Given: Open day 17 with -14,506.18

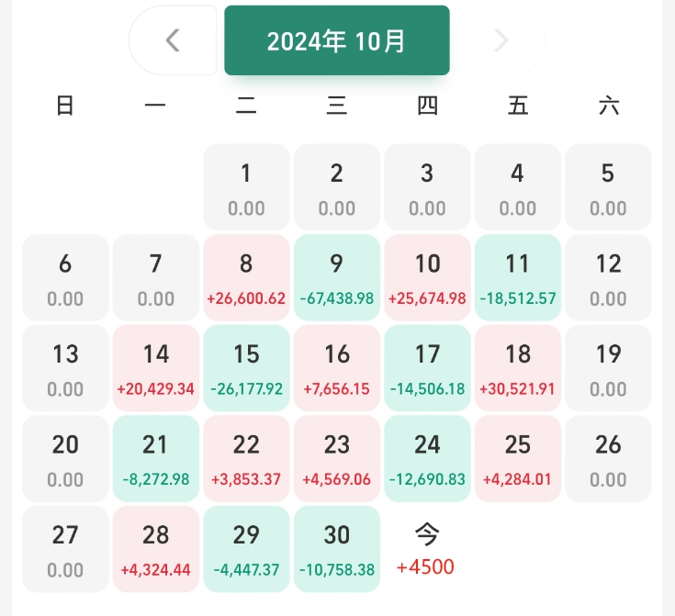Looking at the screenshot, I should coord(427,368).
